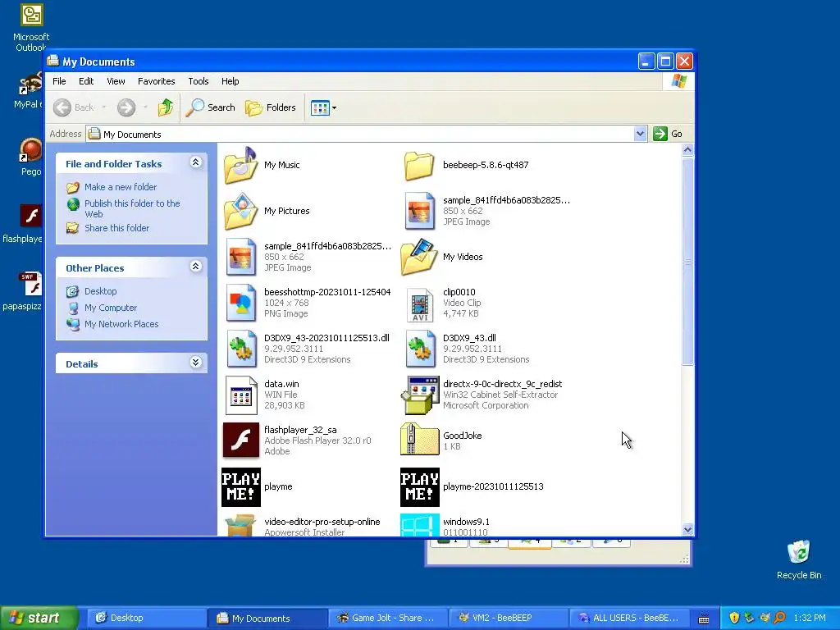Viewport: 840px width, 630px height.
Task: Select the GoodJoke zipped folder icon
Action: point(419,441)
